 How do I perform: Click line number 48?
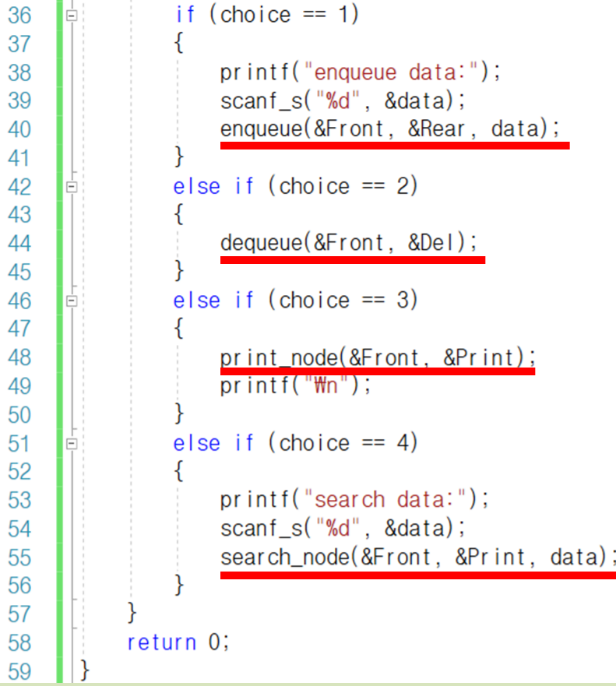point(19,358)
